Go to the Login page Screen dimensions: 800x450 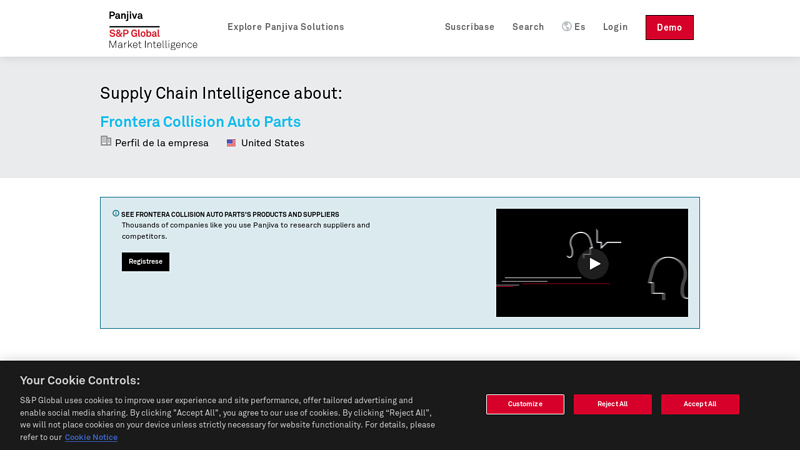pos(615,27)
